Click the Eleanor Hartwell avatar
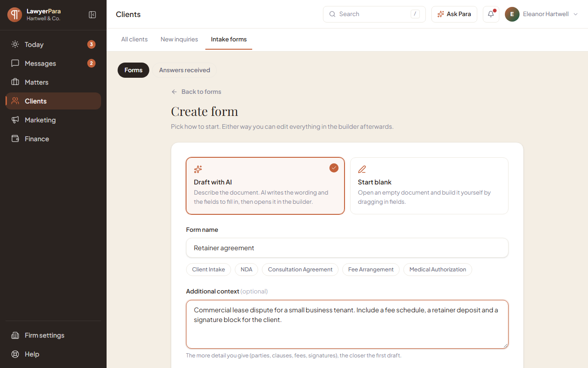The width and height of the screenshot is (588, 368). tap(512, 14)
